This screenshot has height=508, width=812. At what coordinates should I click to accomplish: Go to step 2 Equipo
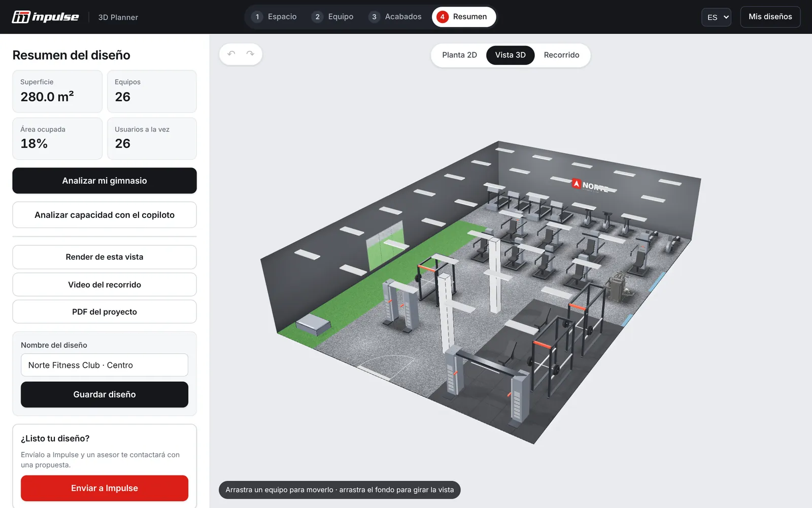coord(333,17)
